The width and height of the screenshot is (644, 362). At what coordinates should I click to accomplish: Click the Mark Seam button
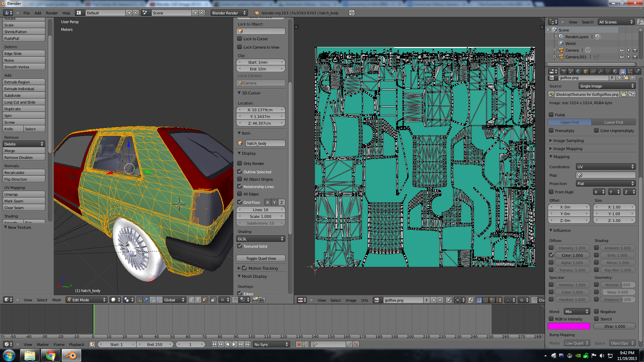[24, 201]
